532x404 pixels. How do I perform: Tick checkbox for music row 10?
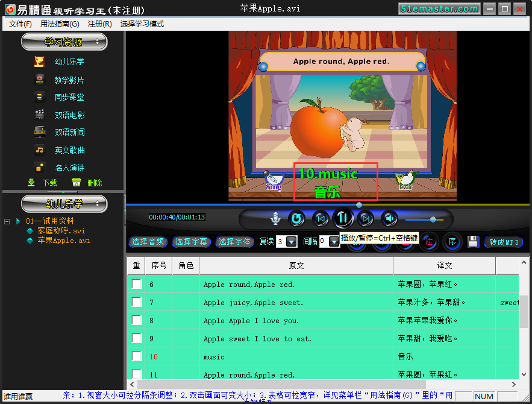(136, 356)
